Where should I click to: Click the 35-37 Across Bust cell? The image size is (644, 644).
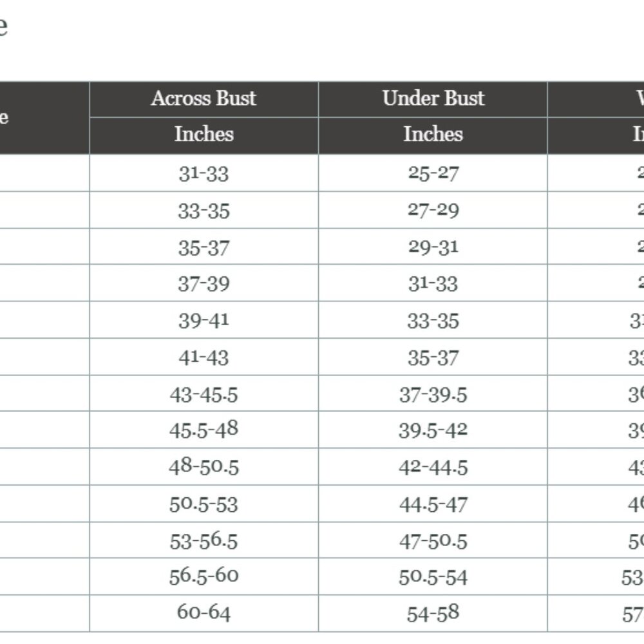(x=204, y=247)
